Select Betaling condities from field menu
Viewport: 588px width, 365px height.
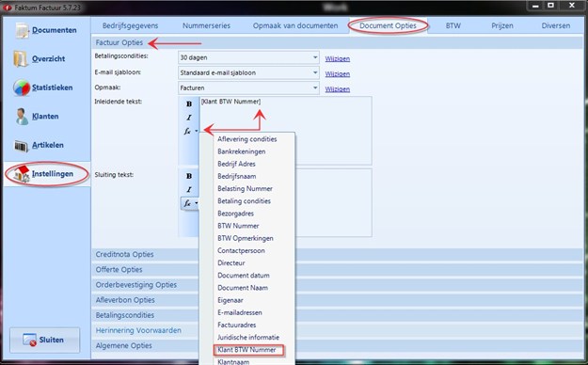point(244,201)
